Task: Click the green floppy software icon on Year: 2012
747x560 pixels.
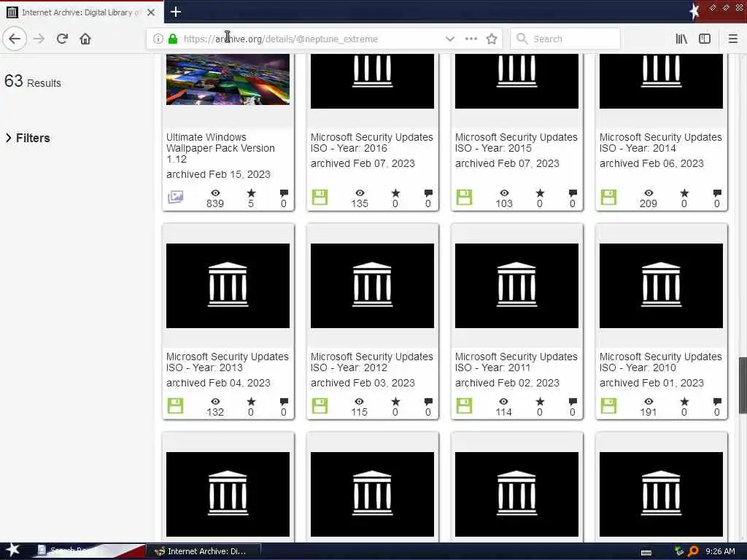Action: click(x=320, y=405)
